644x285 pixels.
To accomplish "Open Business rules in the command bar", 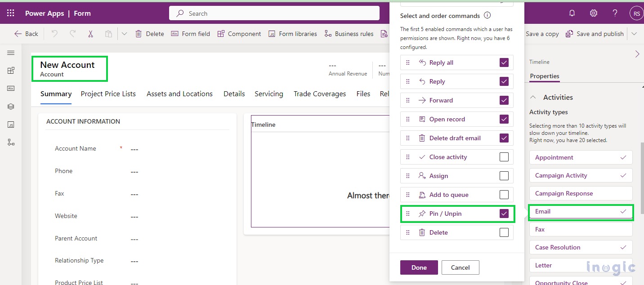I will pyautogui.click(x=349, y=34).
